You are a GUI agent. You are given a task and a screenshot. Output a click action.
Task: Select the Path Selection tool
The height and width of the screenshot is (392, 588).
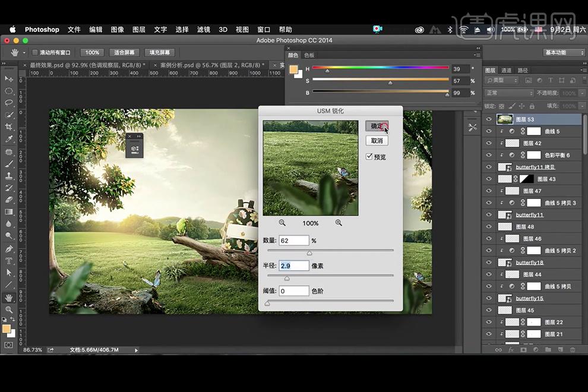click(9, 273)
